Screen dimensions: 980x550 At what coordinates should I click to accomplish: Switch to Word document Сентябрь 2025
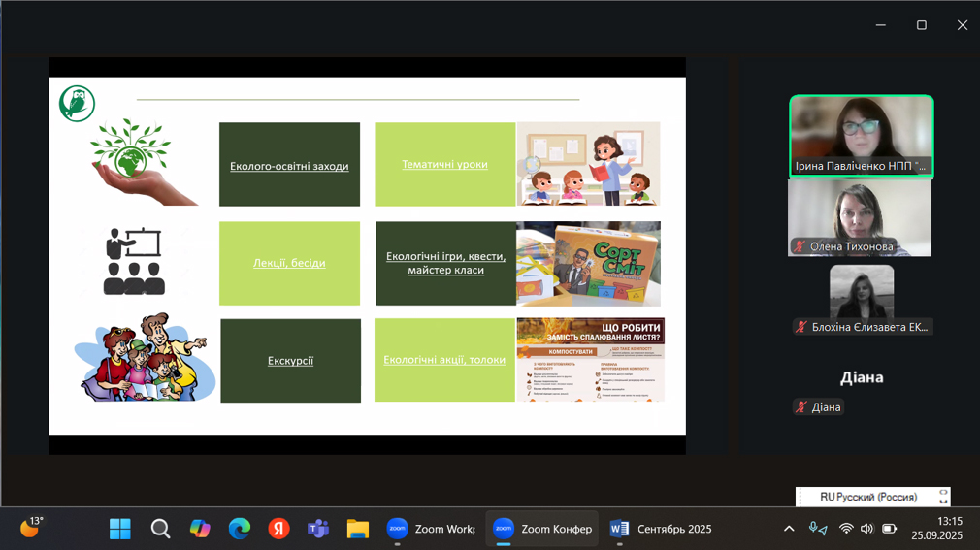tap(661, 529)
